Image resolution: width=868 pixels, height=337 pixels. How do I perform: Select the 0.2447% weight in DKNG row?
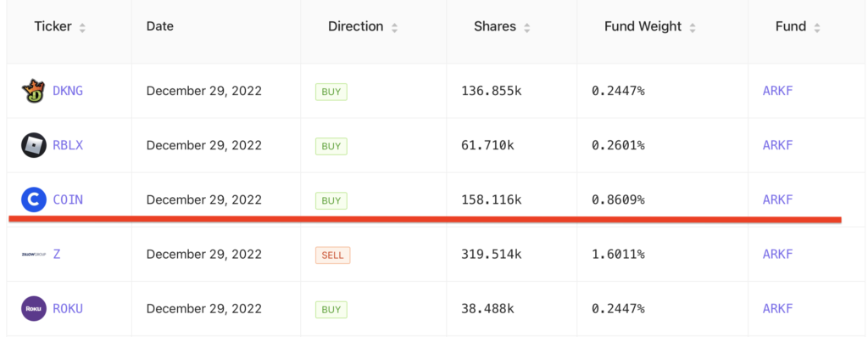[618, 91]
